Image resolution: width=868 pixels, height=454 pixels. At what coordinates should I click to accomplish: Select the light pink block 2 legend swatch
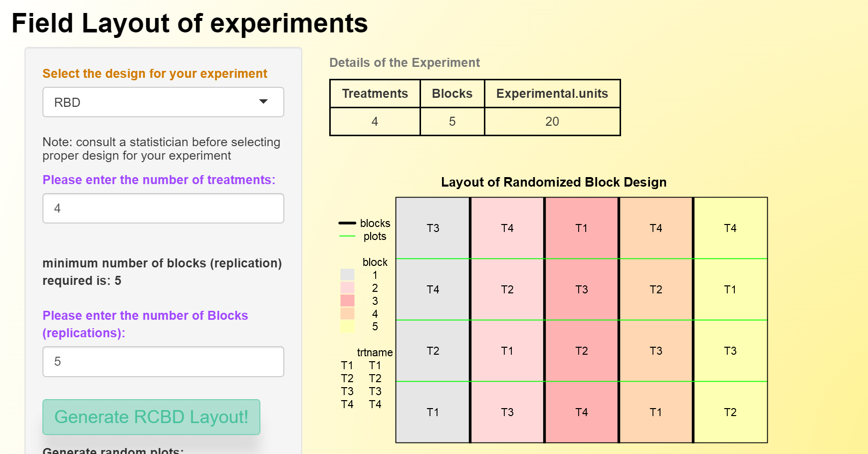point(347,288)
